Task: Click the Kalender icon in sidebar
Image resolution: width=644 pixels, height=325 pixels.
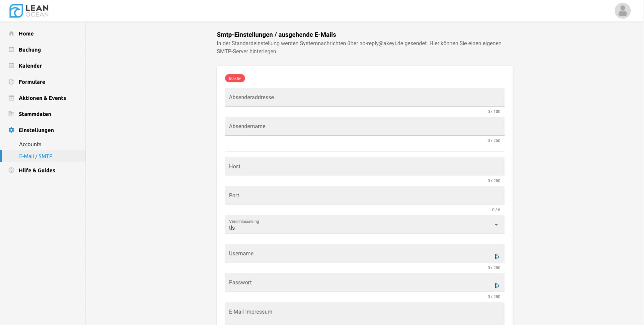Action: [x=11, y=66]
